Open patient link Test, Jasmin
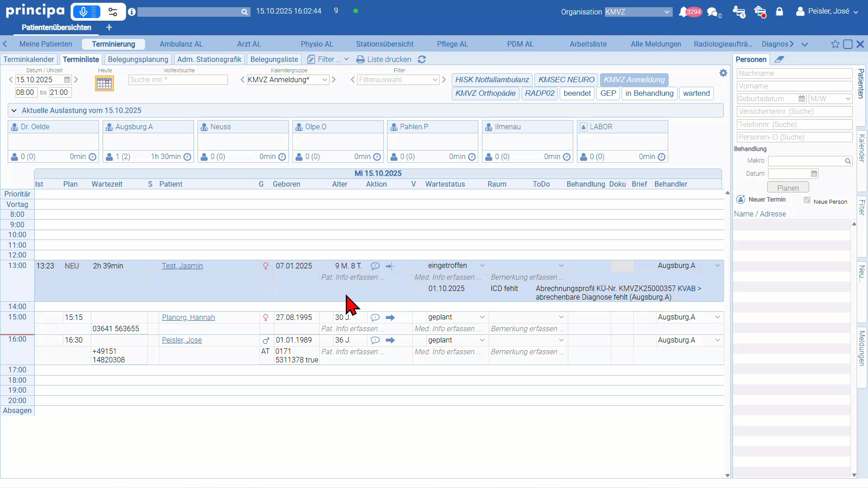Screen dimensions: 868x488 182,266
